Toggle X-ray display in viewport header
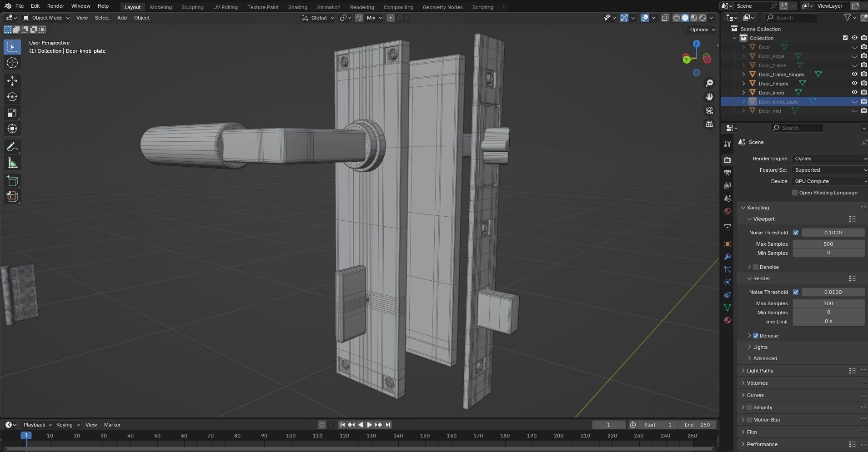 pos(665,18)
